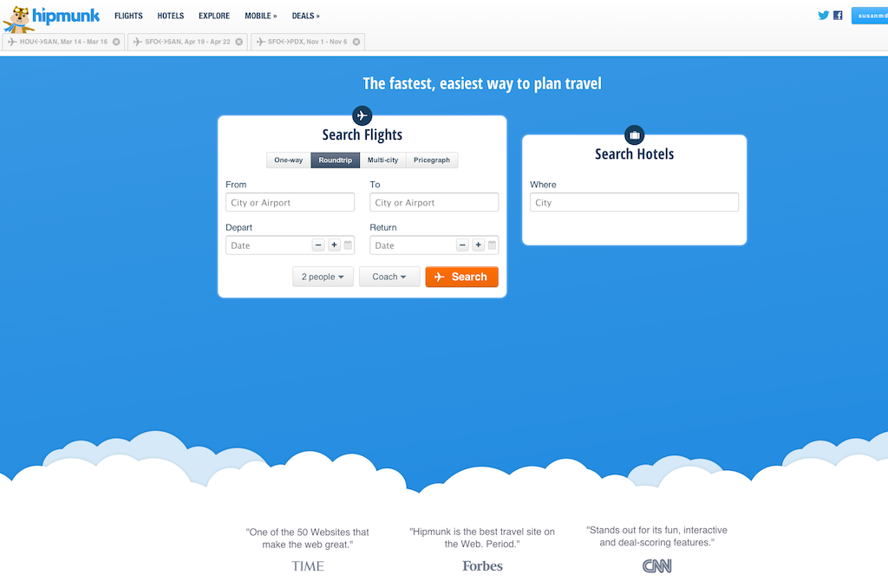This screenshot has width=888, height=588.
Task: Switch to the HOU↔SAN search tab
Action: tap(61, 41)
